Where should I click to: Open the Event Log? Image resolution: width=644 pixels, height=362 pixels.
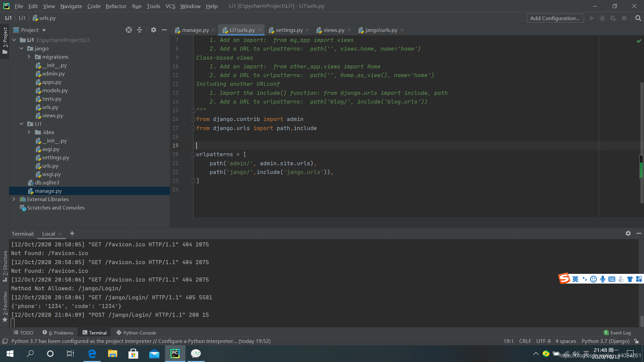(617, 333)
